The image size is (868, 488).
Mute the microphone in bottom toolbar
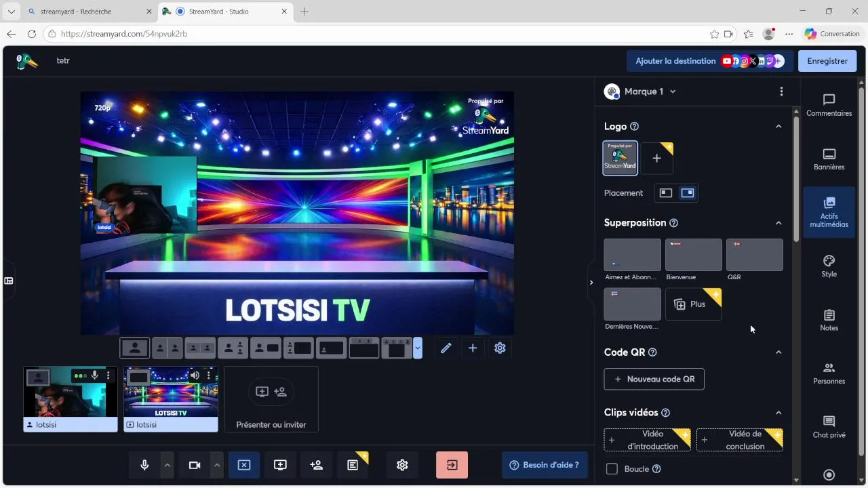[x=144, y=465]
